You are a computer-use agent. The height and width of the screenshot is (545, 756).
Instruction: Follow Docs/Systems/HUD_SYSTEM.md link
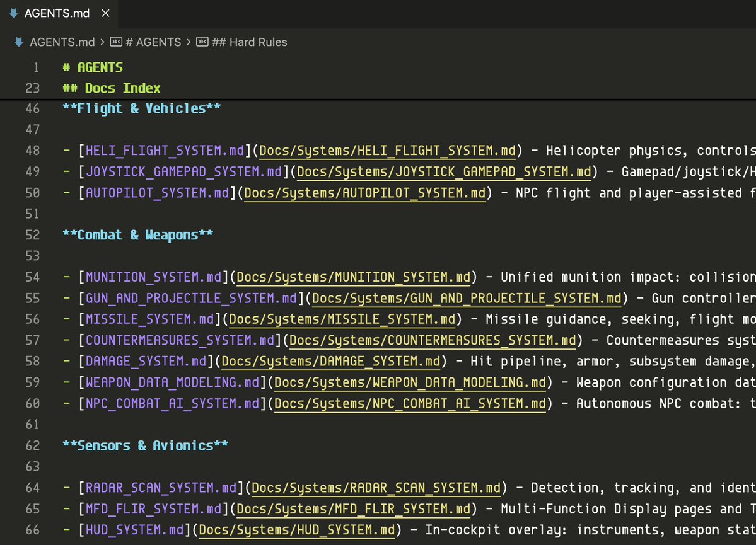click(x=297, y=530)
